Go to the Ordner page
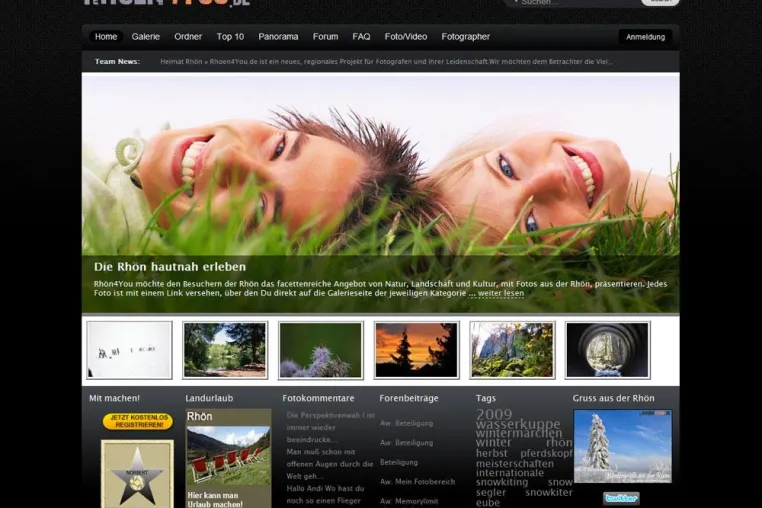Image resolution: width=762 pixels, height=508 pixels. [188, 36]
